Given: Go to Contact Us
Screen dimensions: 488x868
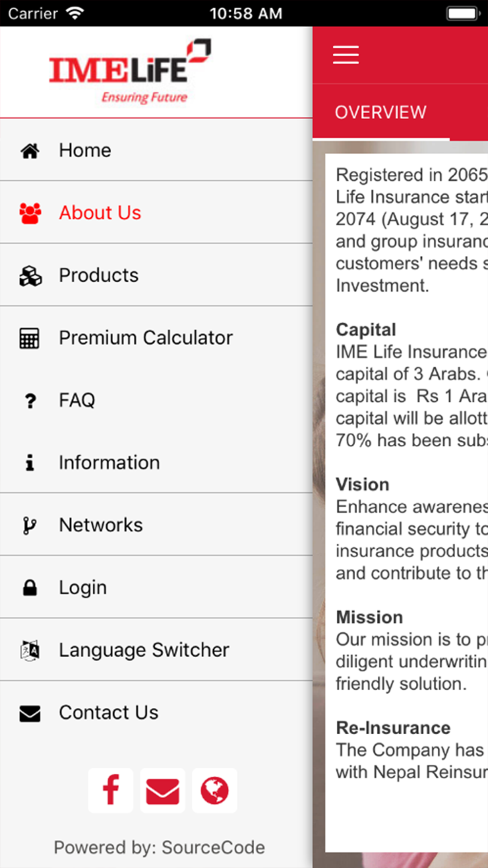Looking at the screenshot, I should (108, 713).
